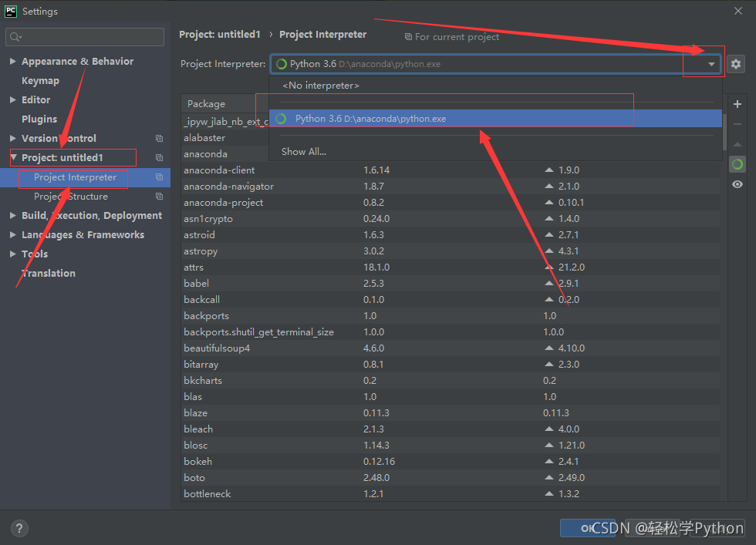Select the astroid package row
756x545 pixels.
[451, 234]
